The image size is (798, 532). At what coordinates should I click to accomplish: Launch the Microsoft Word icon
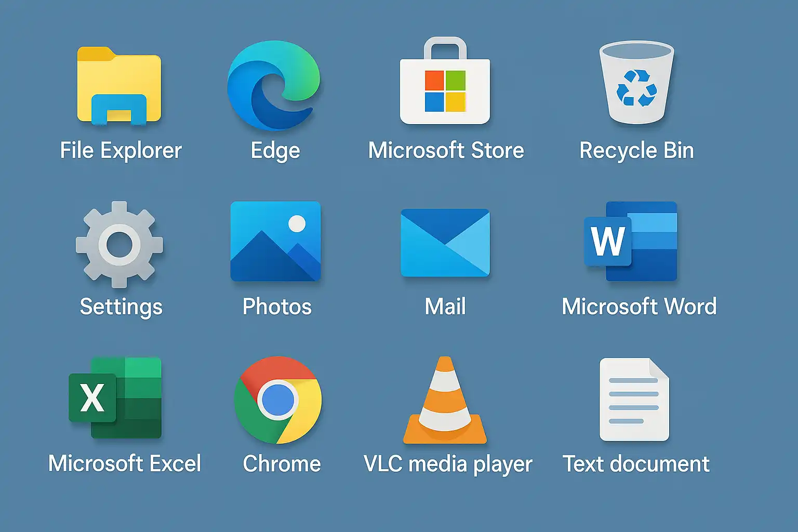click(631, 241)
